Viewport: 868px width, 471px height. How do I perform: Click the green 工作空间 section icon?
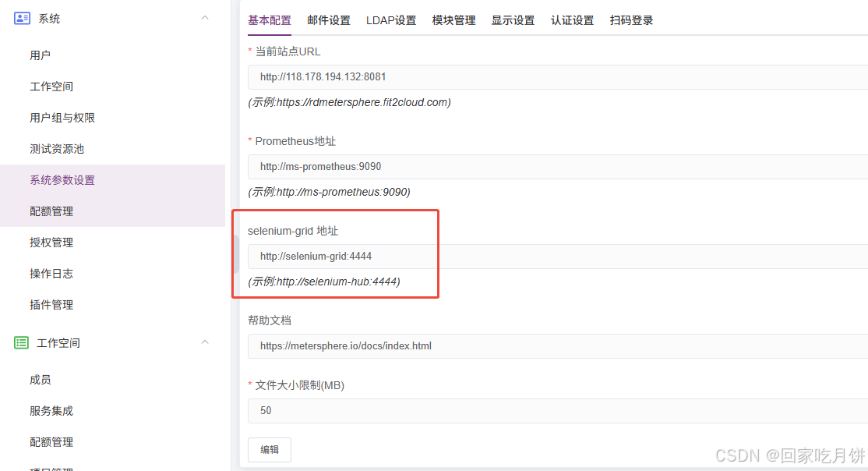pyautogui.click(x=22, y=342)
